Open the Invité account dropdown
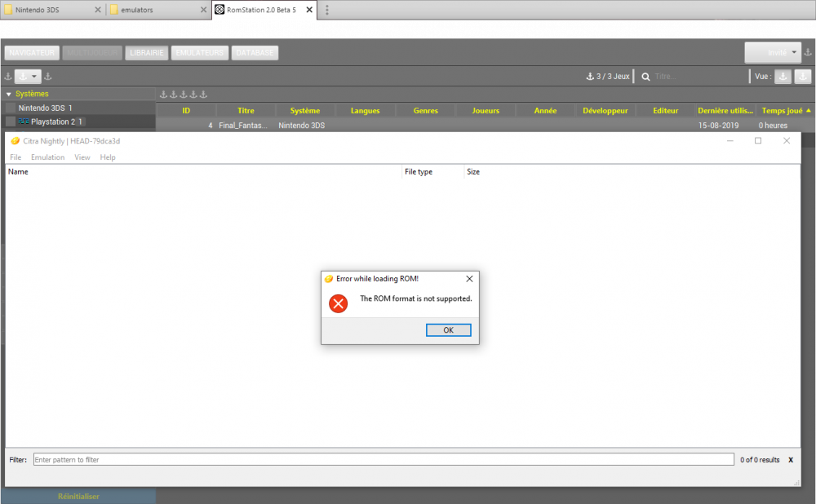816x504 pixels. (x=773, y=52)
